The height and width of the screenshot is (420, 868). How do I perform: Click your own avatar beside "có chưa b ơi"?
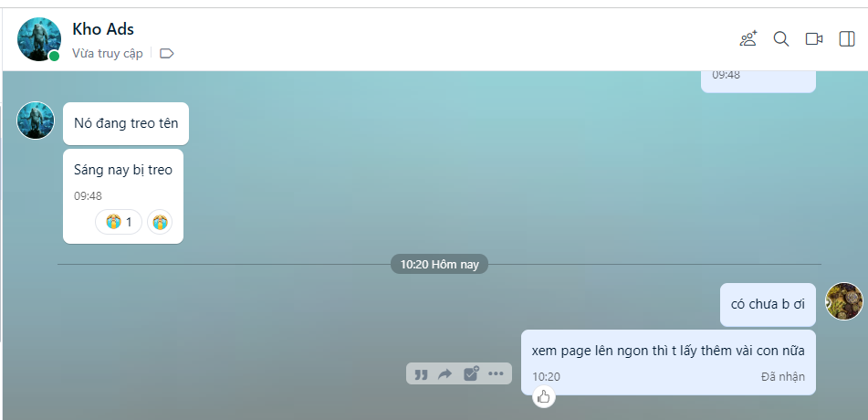pos(843,301)
